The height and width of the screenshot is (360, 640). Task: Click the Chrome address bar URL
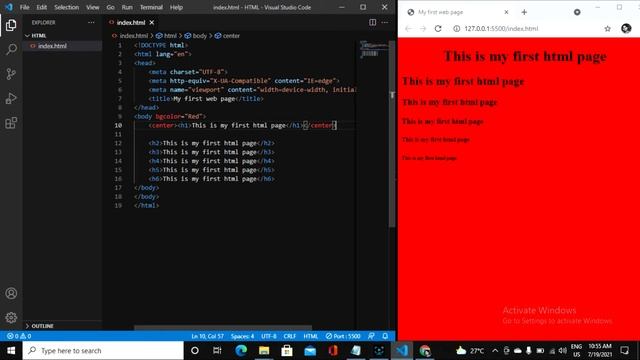(x=501, y=29)
